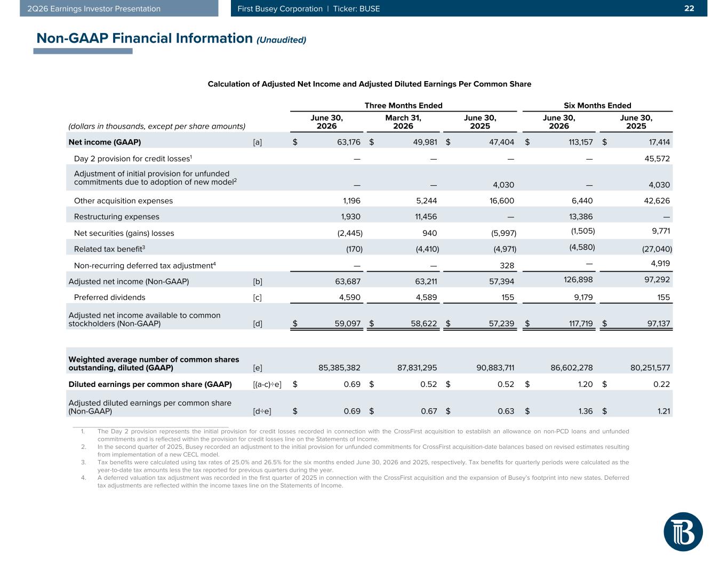Click "Adjusted net income available to common stockholders" label
728x563 pixels.
point(145,319)
